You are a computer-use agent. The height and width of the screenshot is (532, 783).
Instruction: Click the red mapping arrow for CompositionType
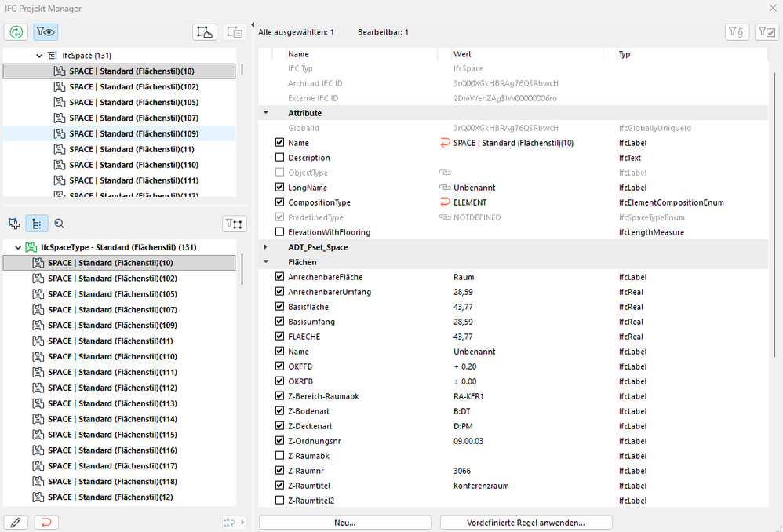[445, 202]
